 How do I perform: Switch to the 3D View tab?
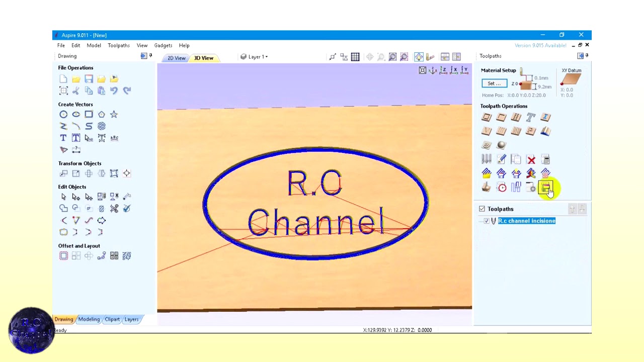coord(204,58)
